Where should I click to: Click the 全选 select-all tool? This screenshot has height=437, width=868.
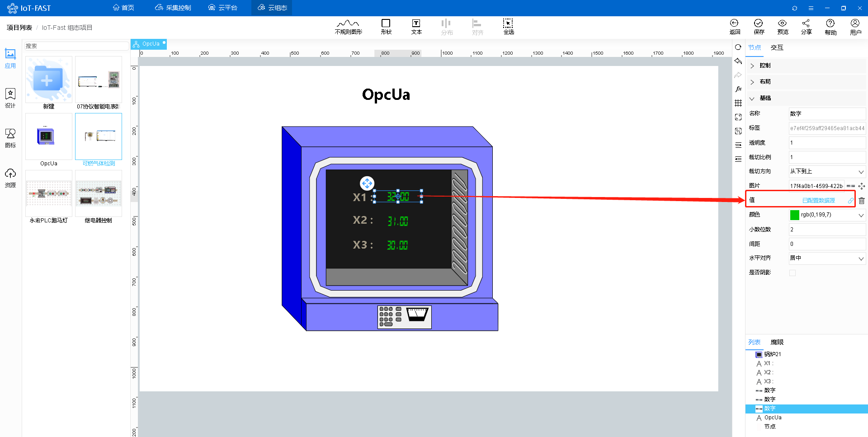pos(509,27)
